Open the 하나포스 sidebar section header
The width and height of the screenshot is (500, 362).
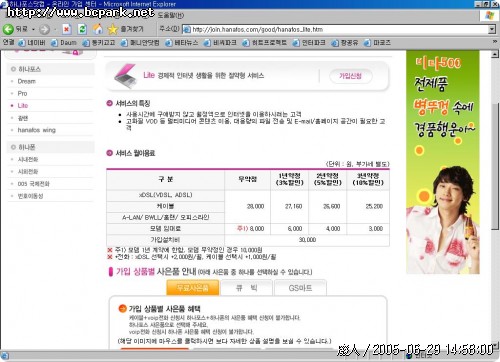coord(50,69)
